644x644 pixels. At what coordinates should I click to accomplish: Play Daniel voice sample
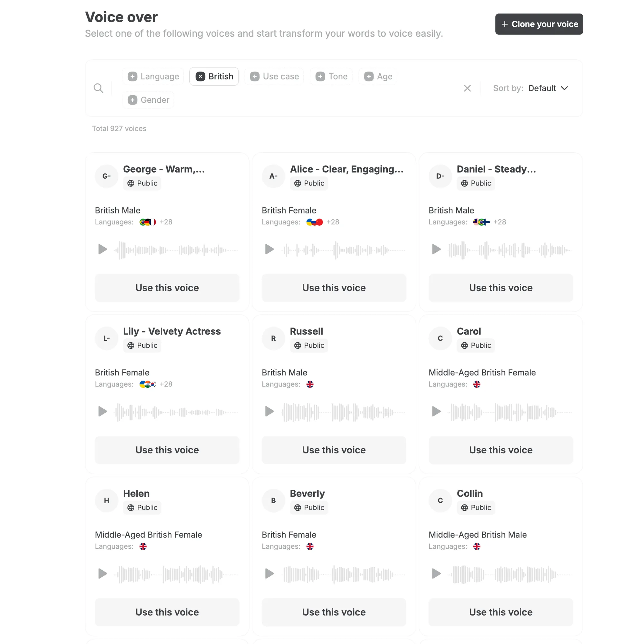coord(436,249)
